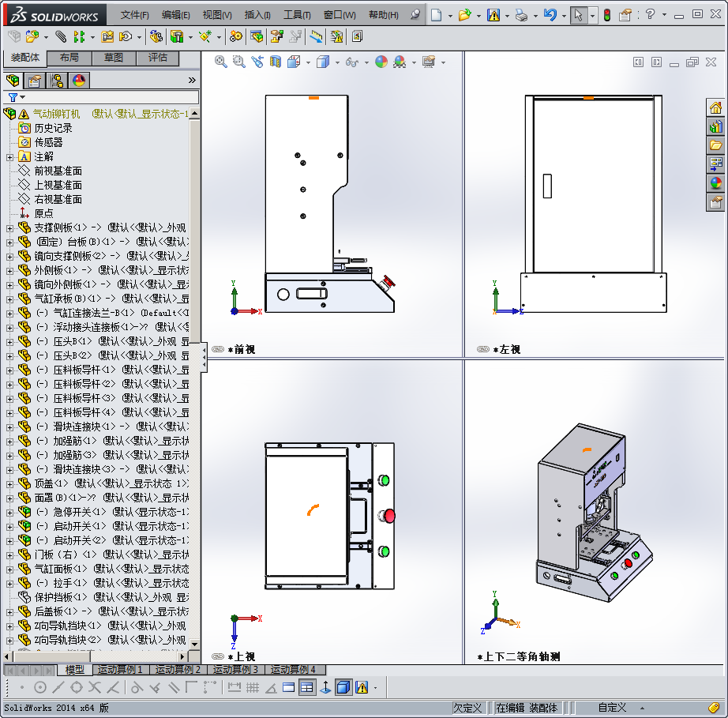Open the DisplayManager tab icon
728x718 pixels.
[x=79, y=81]
